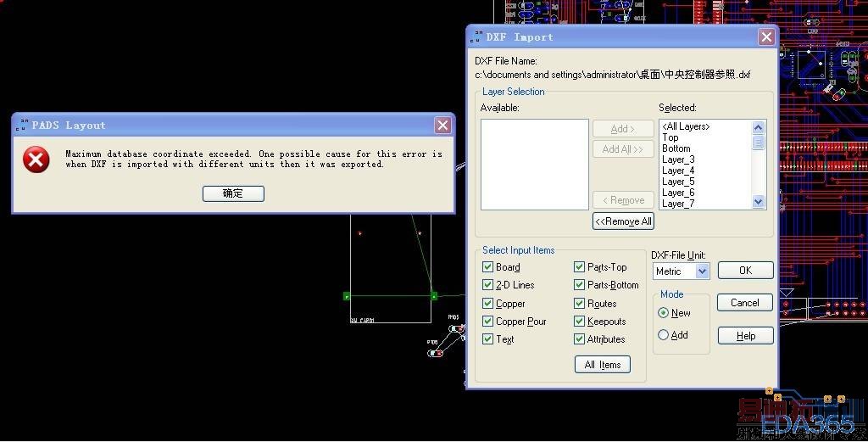The width and height of the screenshot is (868, 442).
Task: Click the All Items button
Action: pos(603,365)
